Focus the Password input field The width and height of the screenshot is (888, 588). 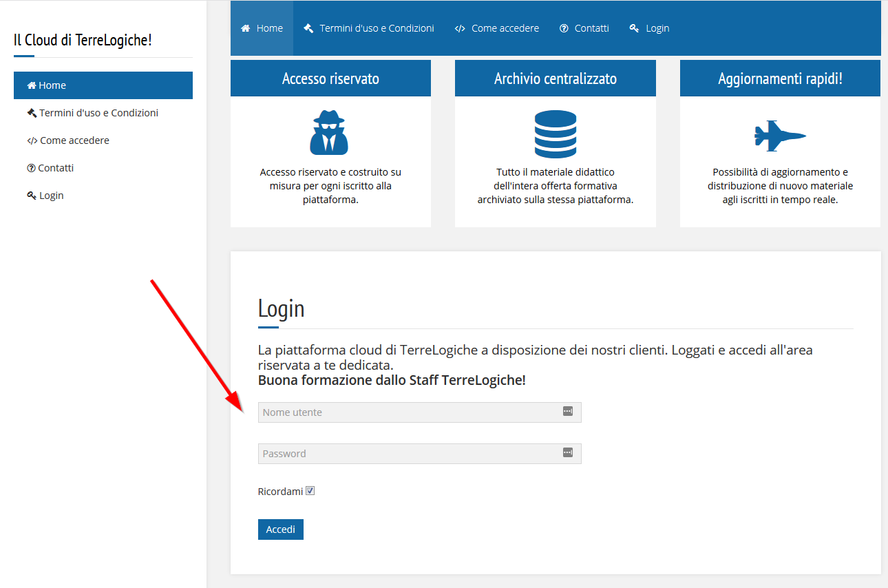coord(420,454)
